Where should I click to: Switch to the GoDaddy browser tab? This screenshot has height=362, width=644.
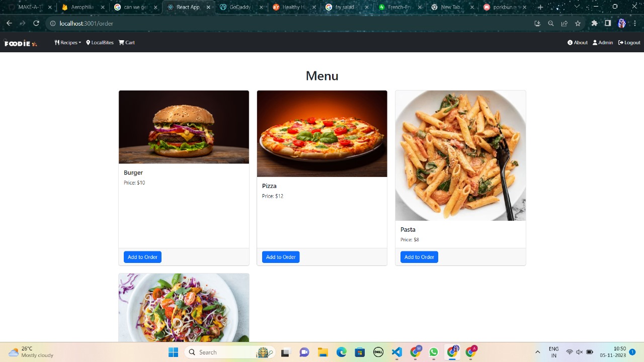pos(240,7)
